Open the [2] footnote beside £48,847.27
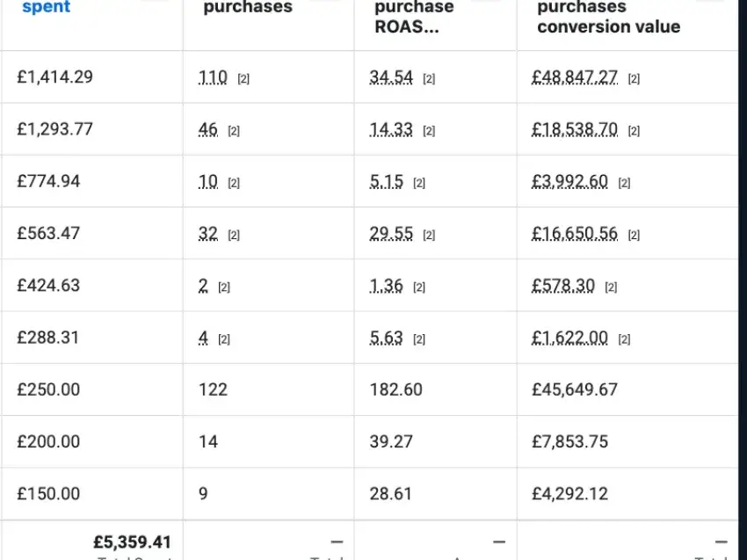 pos(634,78)
